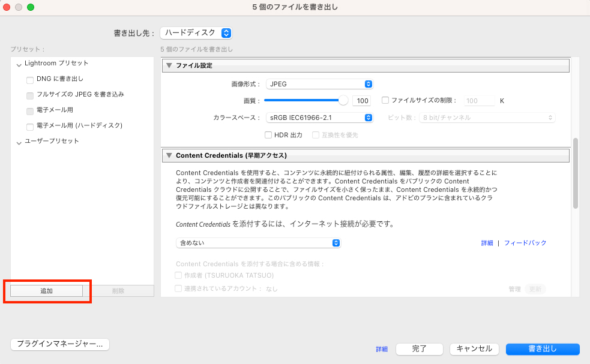
Task: Click the フィードバック link
Action: click(524, 243)
